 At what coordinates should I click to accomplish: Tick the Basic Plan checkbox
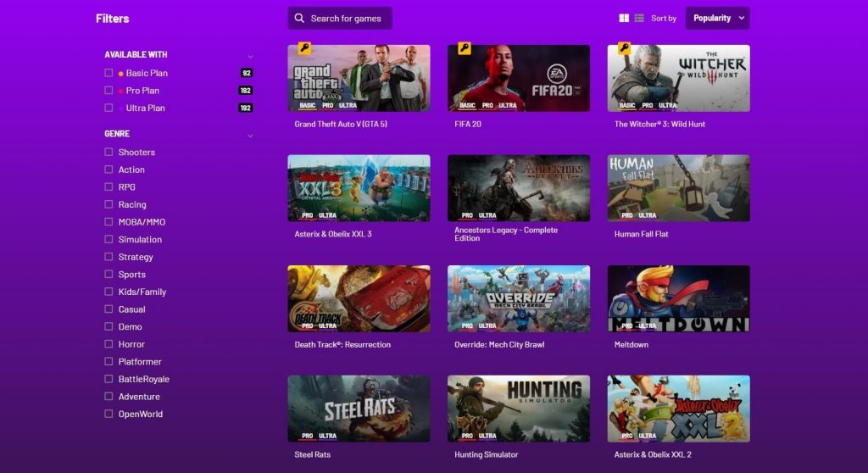[x=108, y=73]
